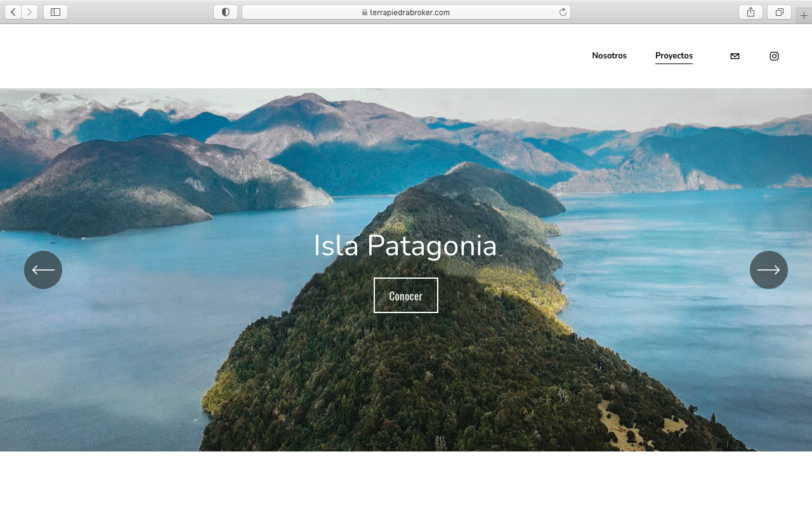Go forward with Safari's forward arrow
Screen dimensions: 812x508
pos(29,12)
